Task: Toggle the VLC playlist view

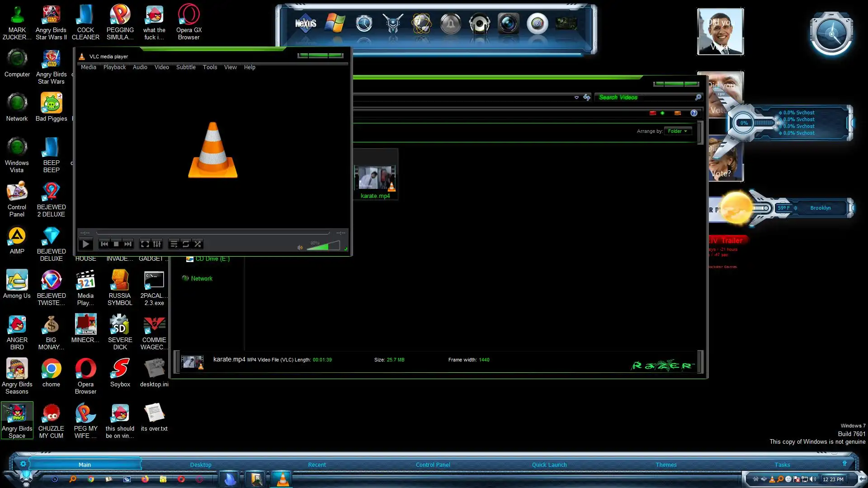Action: [174, 244]
